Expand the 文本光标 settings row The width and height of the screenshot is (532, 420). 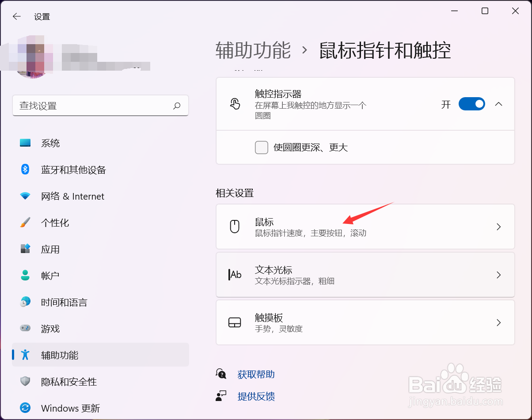499,275
